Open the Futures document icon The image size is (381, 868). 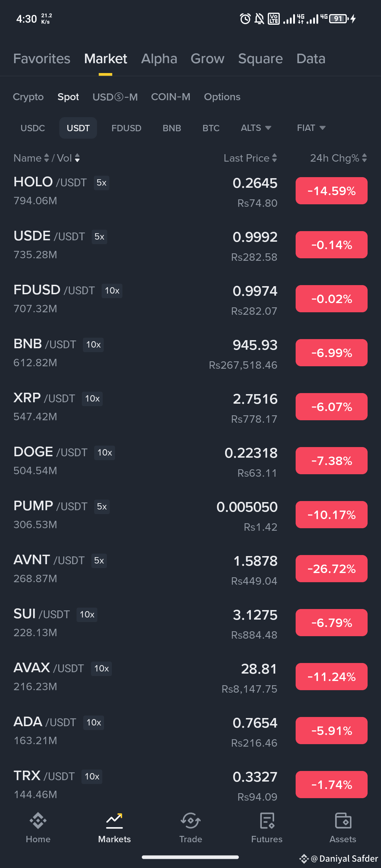pos(267,820)
